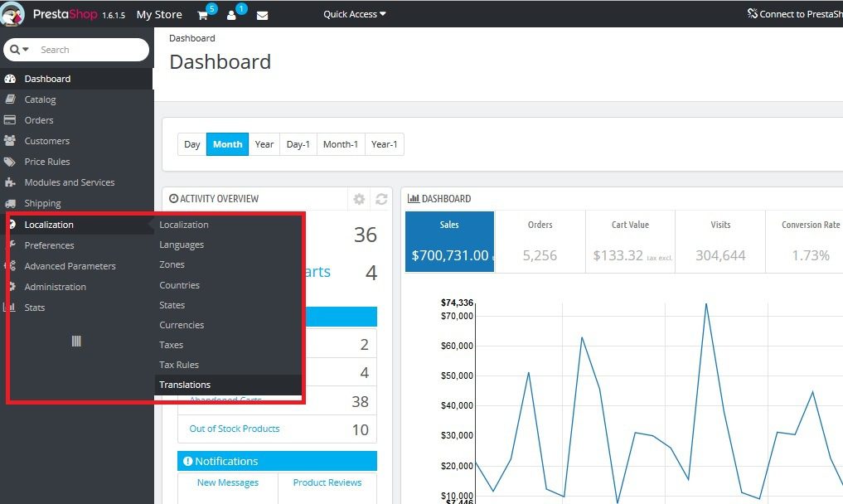The width and height of the screenshot is (843, 504).
Task: Click the Connect to PrestaShop link
Action: coord(795,13)
